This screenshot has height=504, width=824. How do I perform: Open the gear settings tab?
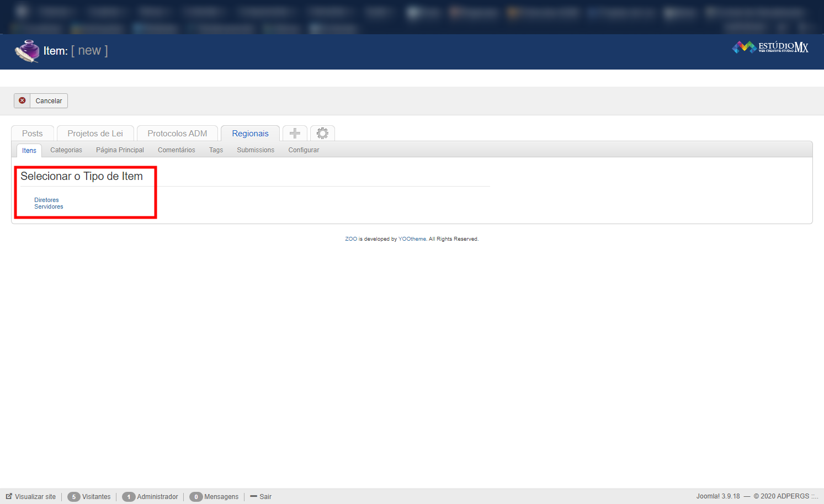pyautogui.click(x=322, y=134)
